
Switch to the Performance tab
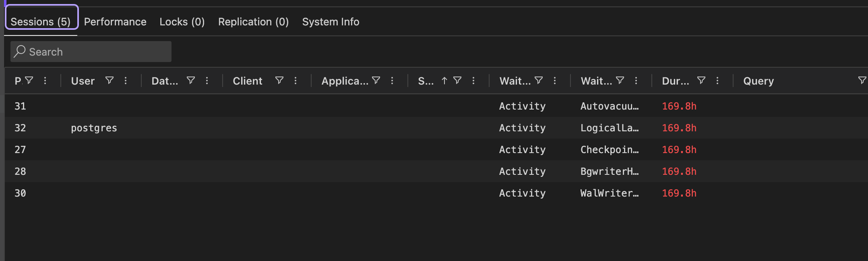point(115,22)
